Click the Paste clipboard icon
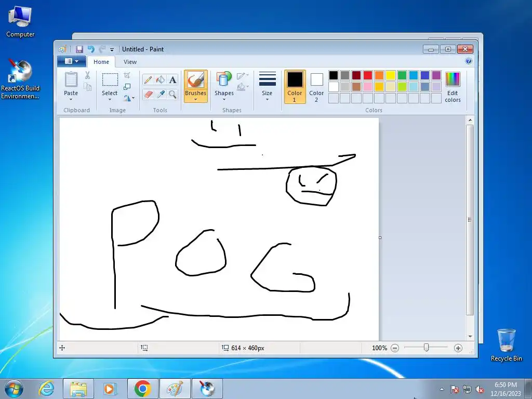The image size is (532, 399). pyautogui.click(x=71, y=80)
